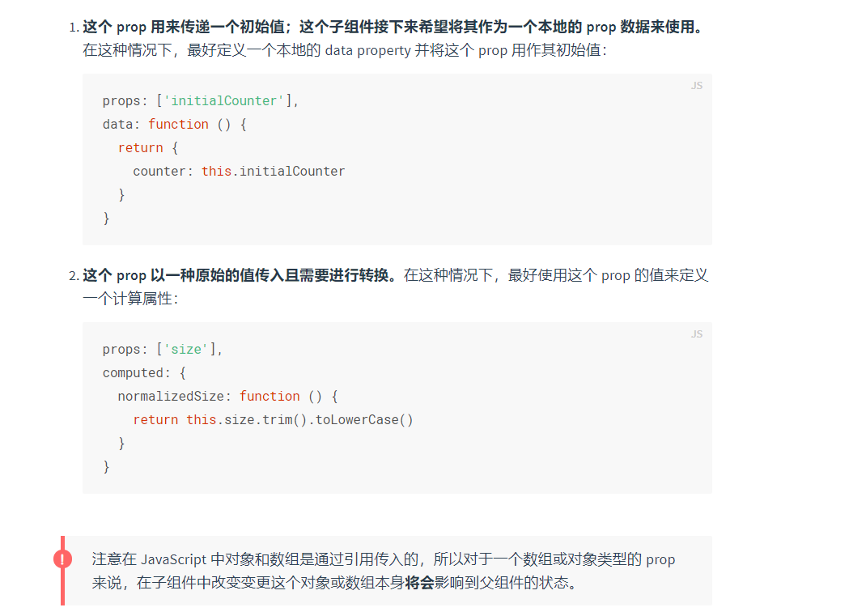Click the list number '2.' marker
This screenshot has height=616, width=849.
(74, 276)
